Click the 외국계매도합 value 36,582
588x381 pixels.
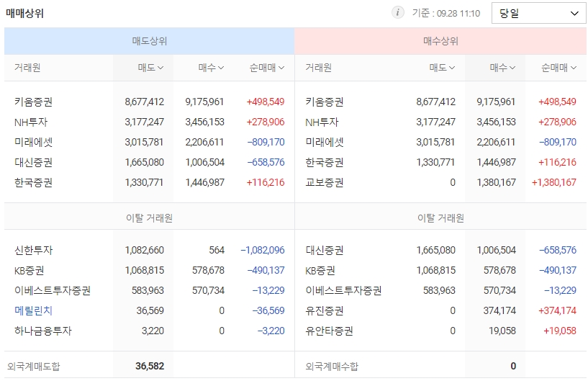pos(150,366)
